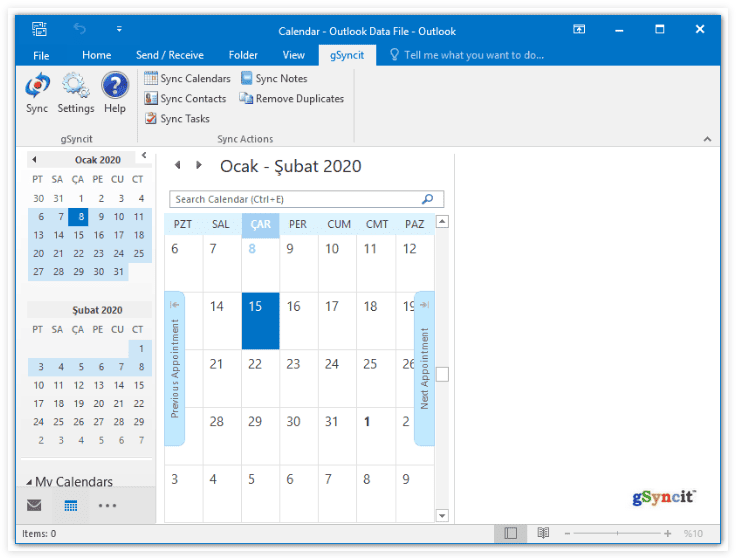Click the calendar scrollbar thumb
Viewport: 736px width, 558px height.
[x=442, y=375]
